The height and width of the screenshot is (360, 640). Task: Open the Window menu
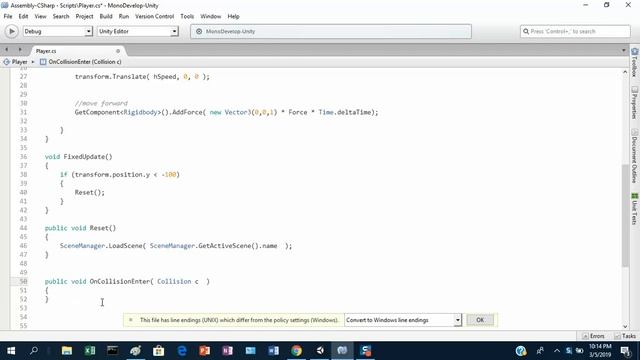[x=211, y=16]
